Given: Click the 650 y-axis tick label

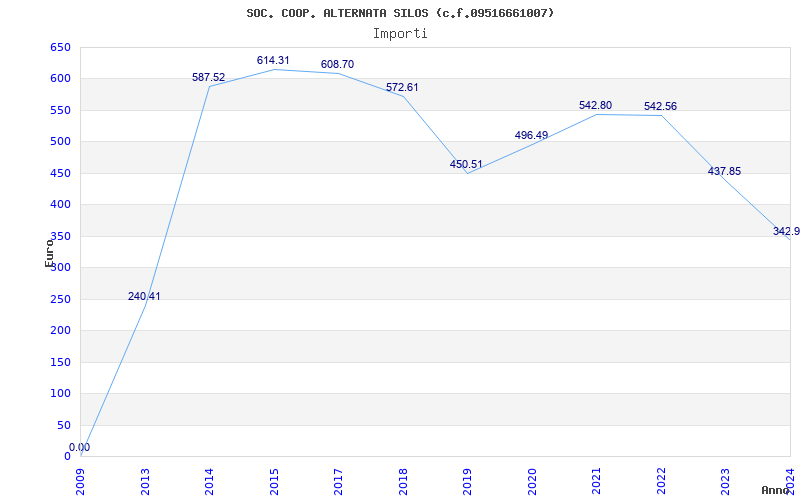Looking at the screenshot, I should point(60,47).
